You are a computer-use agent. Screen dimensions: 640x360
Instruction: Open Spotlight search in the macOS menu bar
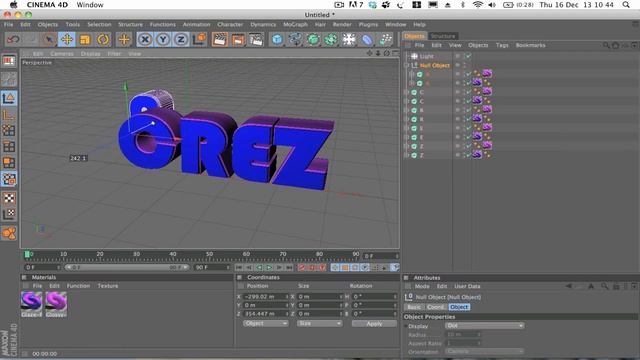(x=626, y=5)
